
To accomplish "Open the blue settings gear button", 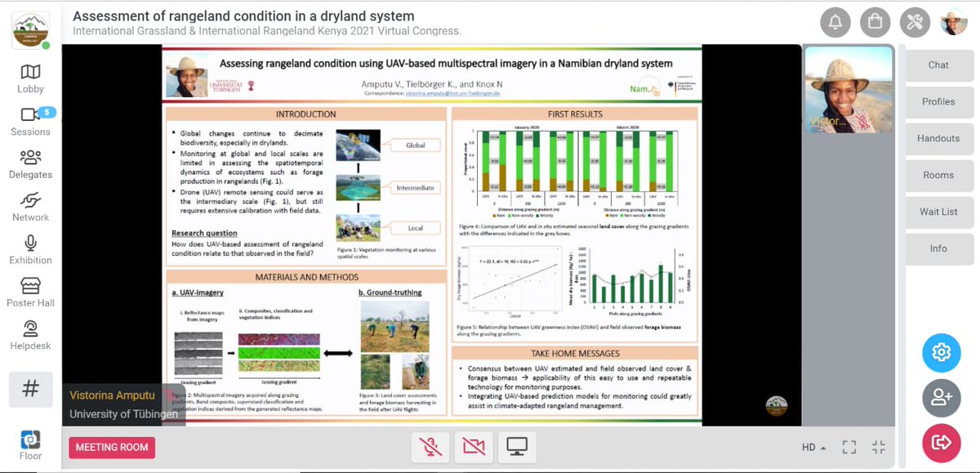I will (942, 353).
